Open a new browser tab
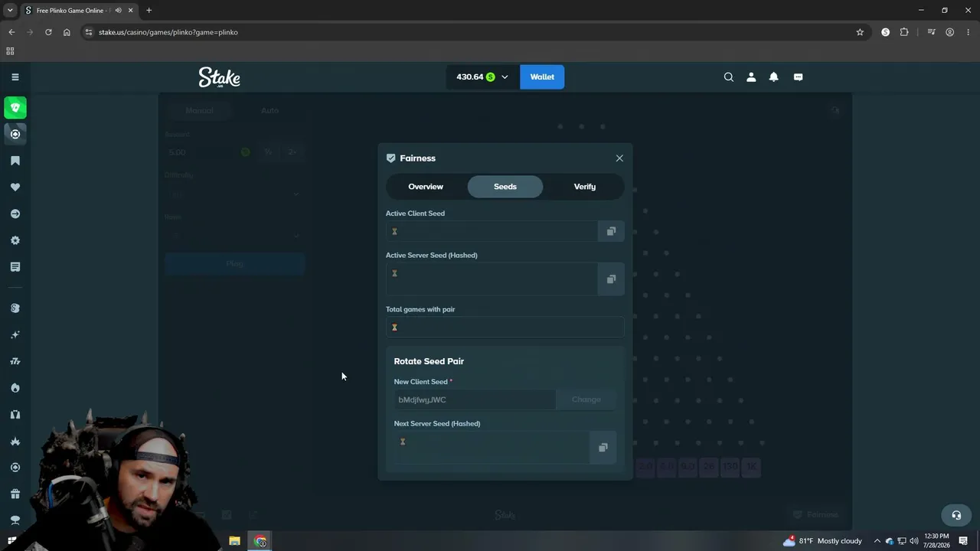The width and height of the screenshot is (980, 551). [x=149, y=11]
